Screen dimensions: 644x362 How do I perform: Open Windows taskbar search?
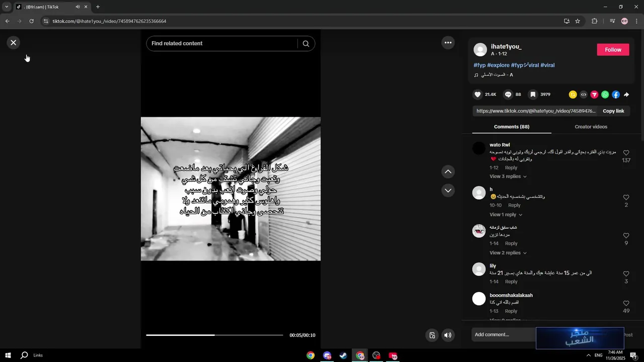point(24,355)
